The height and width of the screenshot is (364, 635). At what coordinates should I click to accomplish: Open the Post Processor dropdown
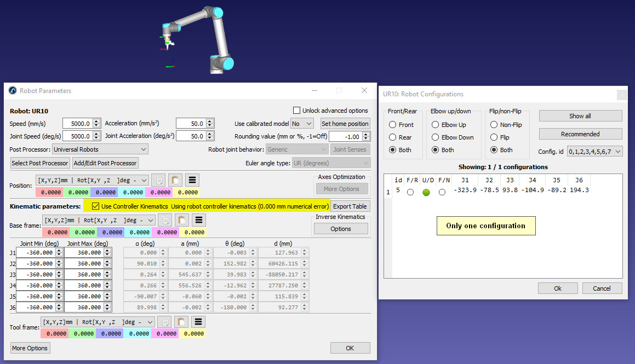coord(100,149)
